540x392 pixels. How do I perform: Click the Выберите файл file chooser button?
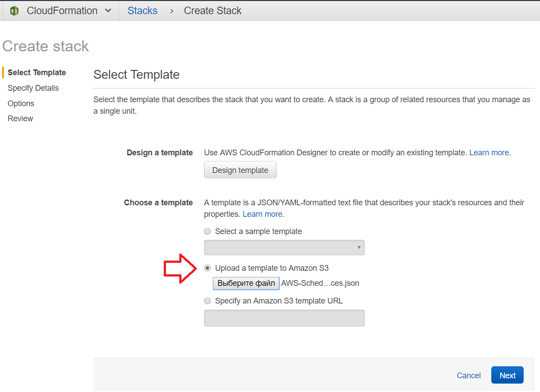[246, 283]
